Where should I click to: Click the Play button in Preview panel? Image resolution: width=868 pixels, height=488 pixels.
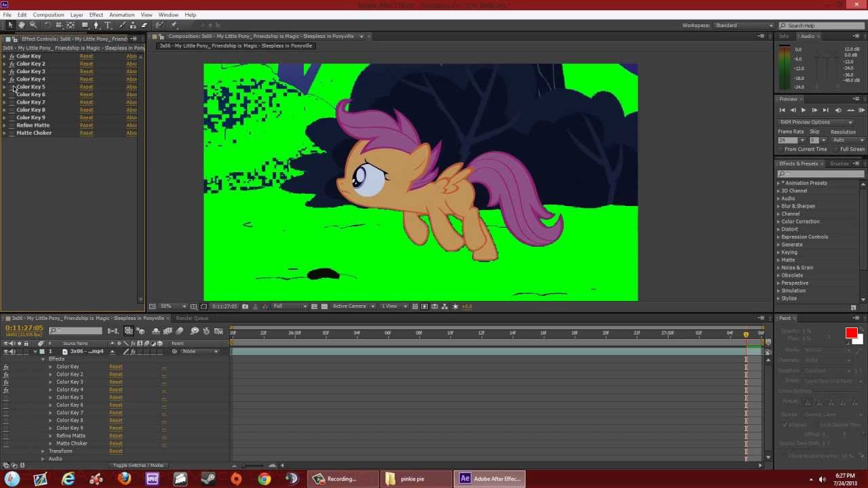(x=804, y=110)
